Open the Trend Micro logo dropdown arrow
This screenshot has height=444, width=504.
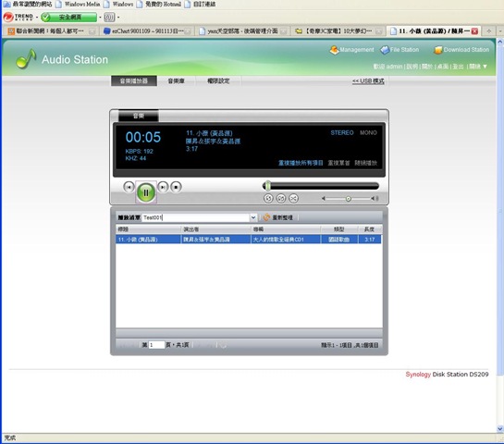(37, 17)
